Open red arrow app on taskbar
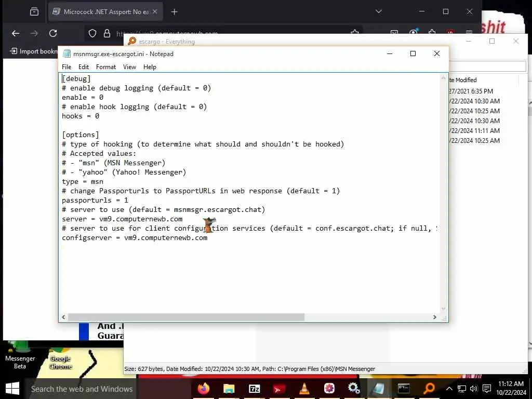Viewport: 532px width, 399px height. 279,389
